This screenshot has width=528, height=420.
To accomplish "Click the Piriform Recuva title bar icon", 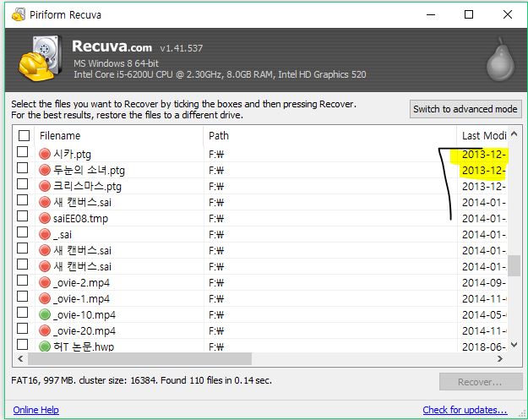I will pos(19,15).
